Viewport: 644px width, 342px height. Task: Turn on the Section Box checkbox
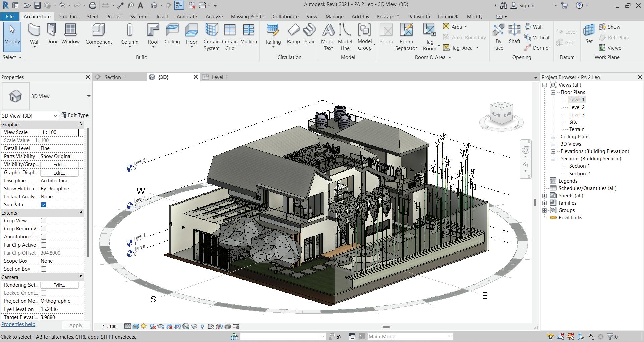(x=44, y=269)
